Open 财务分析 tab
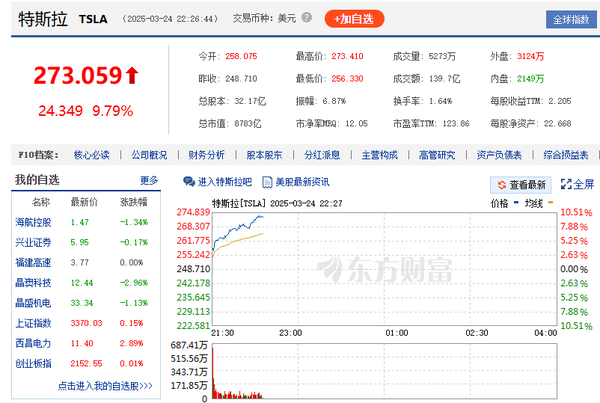 (x=206, y=155)
